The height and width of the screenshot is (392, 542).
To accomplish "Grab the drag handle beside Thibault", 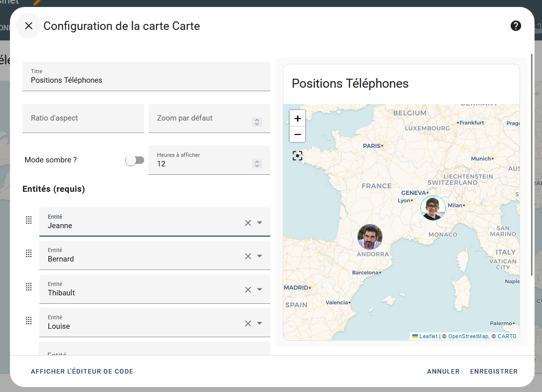I will point(29,287).
